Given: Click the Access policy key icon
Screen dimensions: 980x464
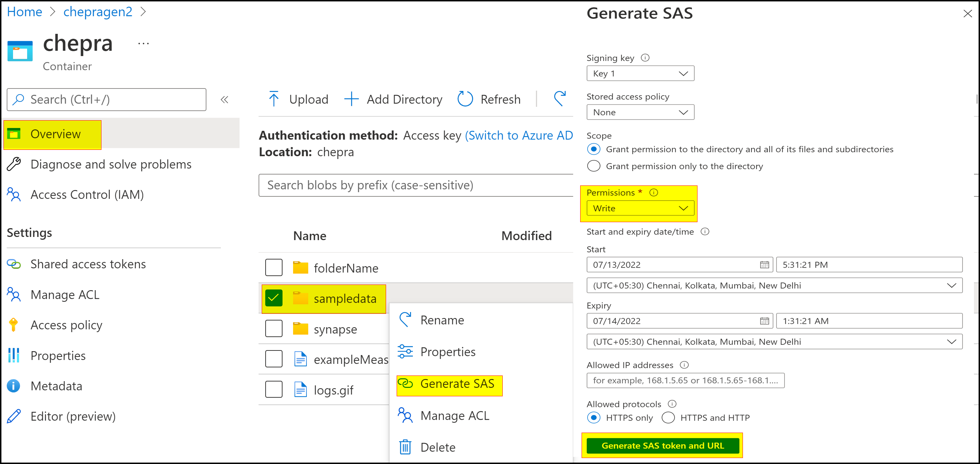Looking at the screenshot, I should pyautogui.click(x=13, y=325).
